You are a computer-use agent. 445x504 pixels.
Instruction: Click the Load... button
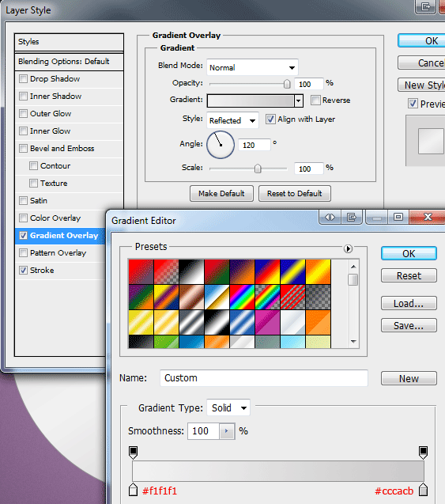point(409,303)
